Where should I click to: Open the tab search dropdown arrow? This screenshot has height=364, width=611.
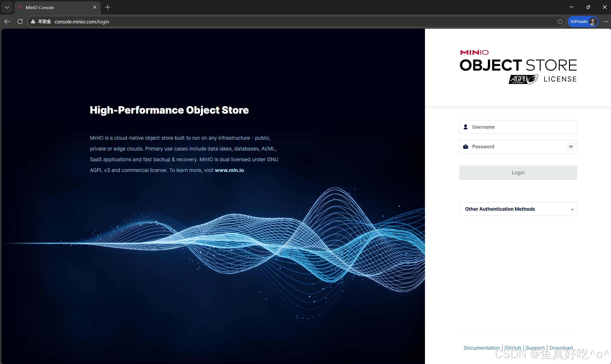pos(7,7)
